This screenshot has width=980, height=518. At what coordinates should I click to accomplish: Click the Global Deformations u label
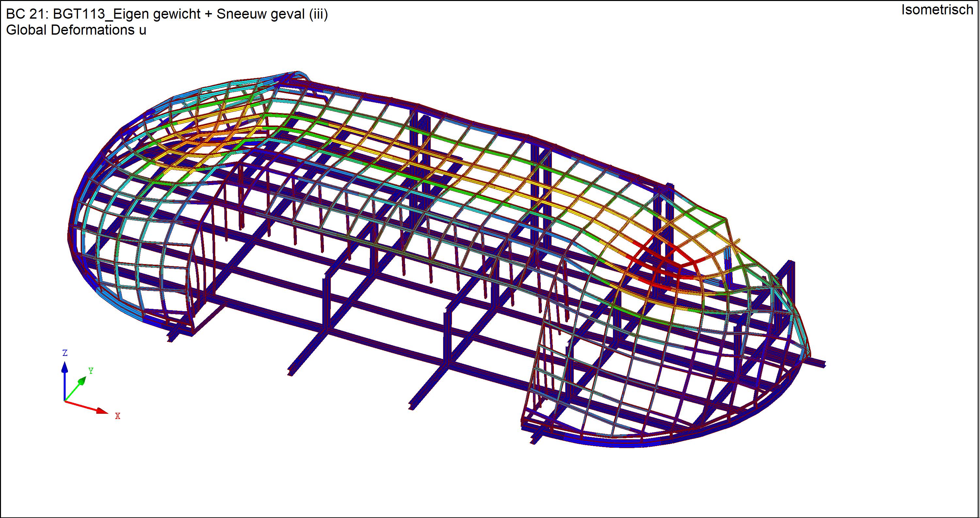pyautogui.click(x=76, y=30)
